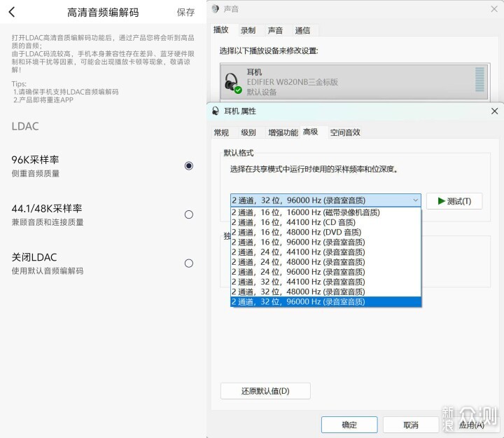Click the 默认格式 group label
This screenshot has width=504, height=438.
(x=239, y=153)
